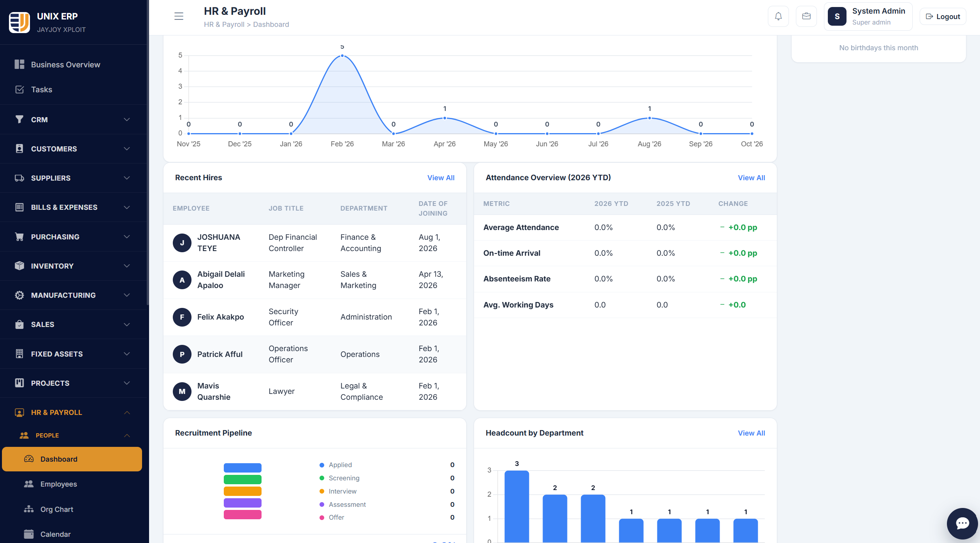
Task: Click the briefcase icon in header
Action: click(x=806, y=16)
